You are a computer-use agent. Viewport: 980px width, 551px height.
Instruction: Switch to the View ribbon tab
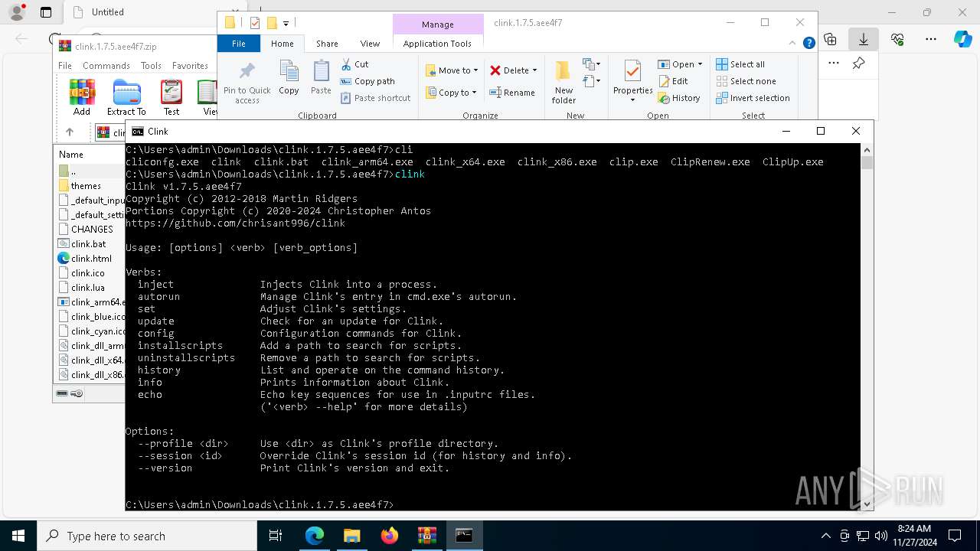[370, 44]
